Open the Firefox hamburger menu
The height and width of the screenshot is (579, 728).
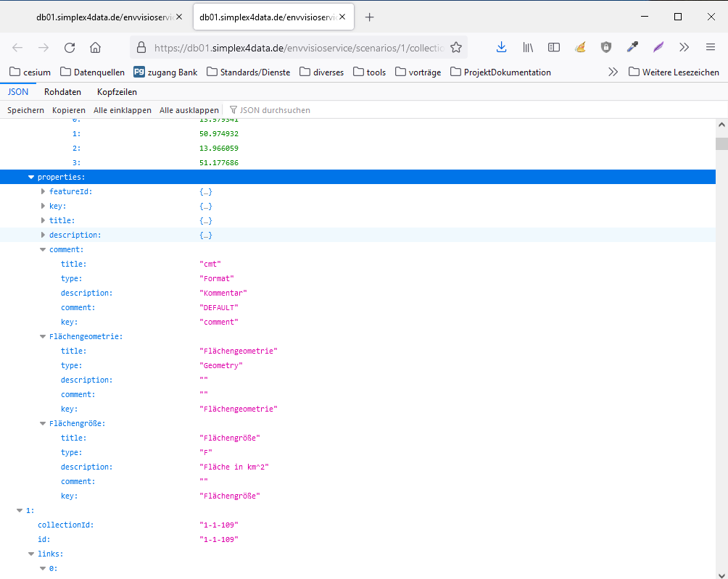pyautogui.click(x=711, y=48)
